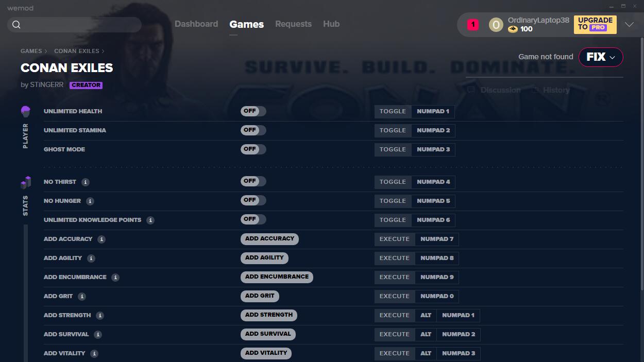Change the NUMPAD 6 hotkey
Image resolution: width=644 pixels, height=362 pixels.
point(433,220)
